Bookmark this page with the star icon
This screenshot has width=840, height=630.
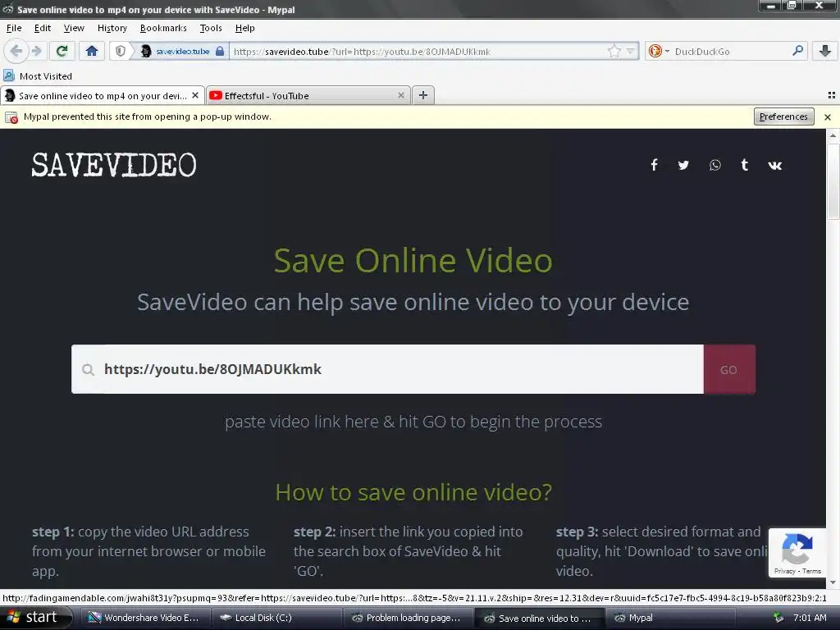pyautogui.click(x=614, y=51)
